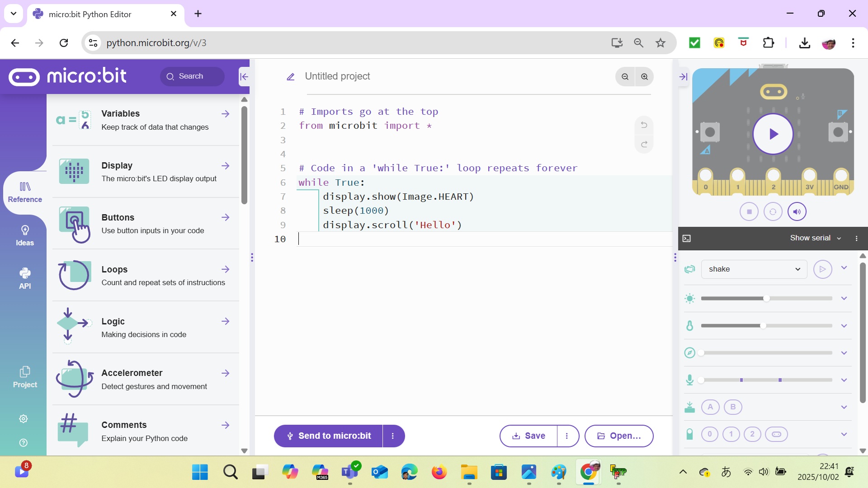Toggle simulated pin 0
The image size is (868, 488).
(710, 434)
